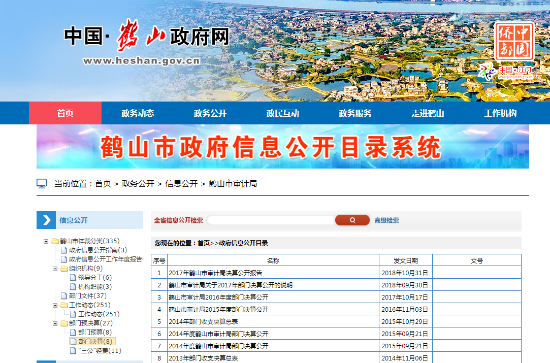Open 2017年鹤山市审计局决算公开报告
The width and height of the screenshot is (550, 363).
click(215, 273)
